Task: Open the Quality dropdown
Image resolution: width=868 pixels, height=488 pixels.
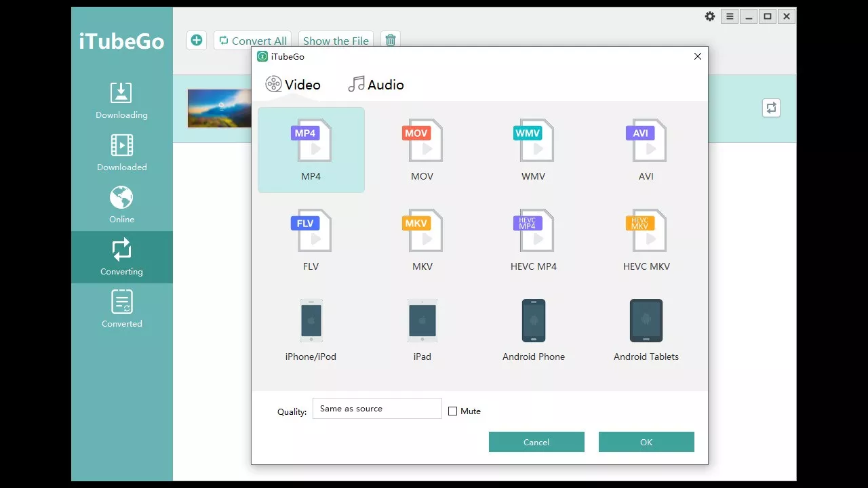Action: (x=377, y=409)
